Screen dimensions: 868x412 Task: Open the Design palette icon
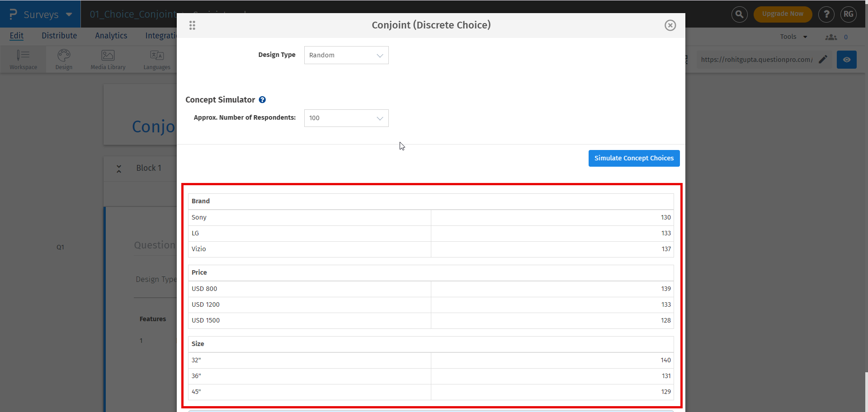pos(64,60)
